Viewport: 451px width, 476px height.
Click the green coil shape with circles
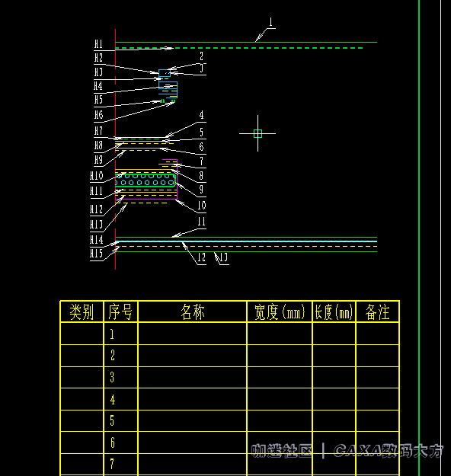click(x=146, y=180)
